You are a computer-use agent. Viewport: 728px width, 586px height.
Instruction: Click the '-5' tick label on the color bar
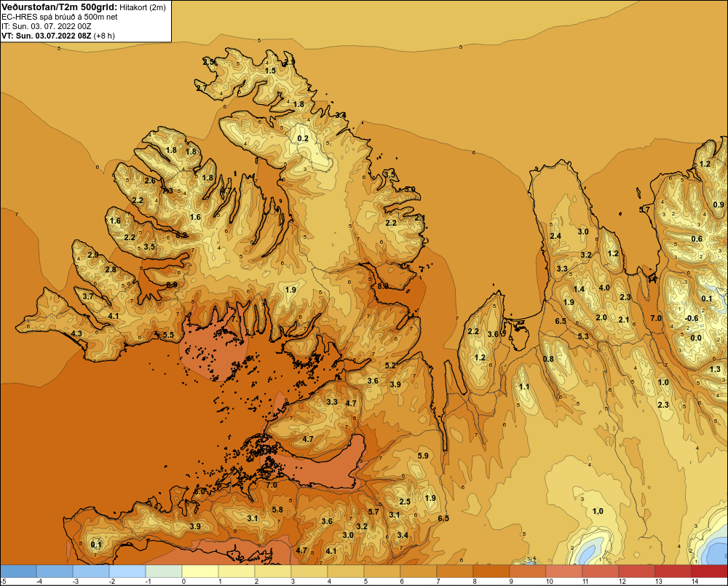3,582
